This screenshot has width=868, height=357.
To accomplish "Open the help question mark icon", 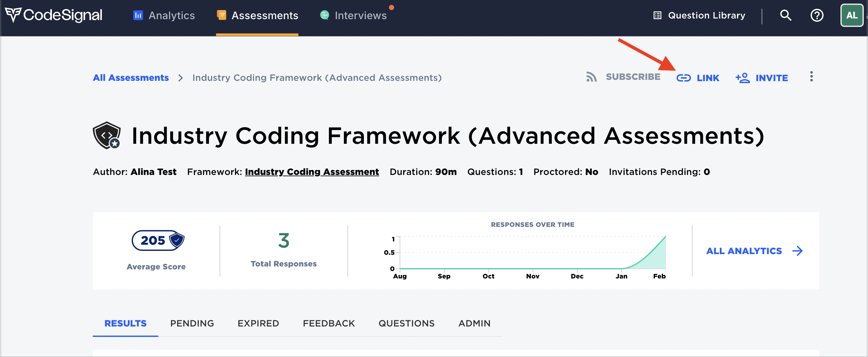I will point(817,15).
